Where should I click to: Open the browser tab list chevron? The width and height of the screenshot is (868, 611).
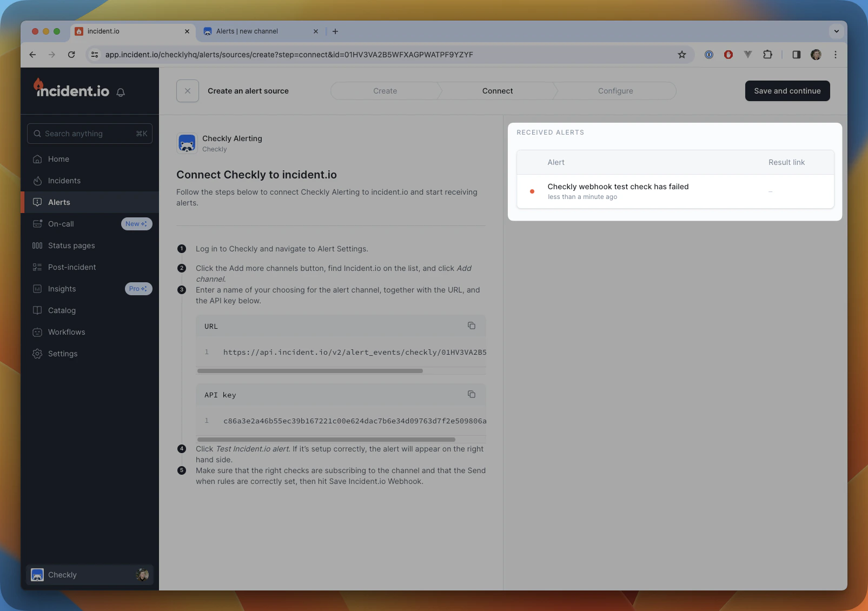click(836, 31)
